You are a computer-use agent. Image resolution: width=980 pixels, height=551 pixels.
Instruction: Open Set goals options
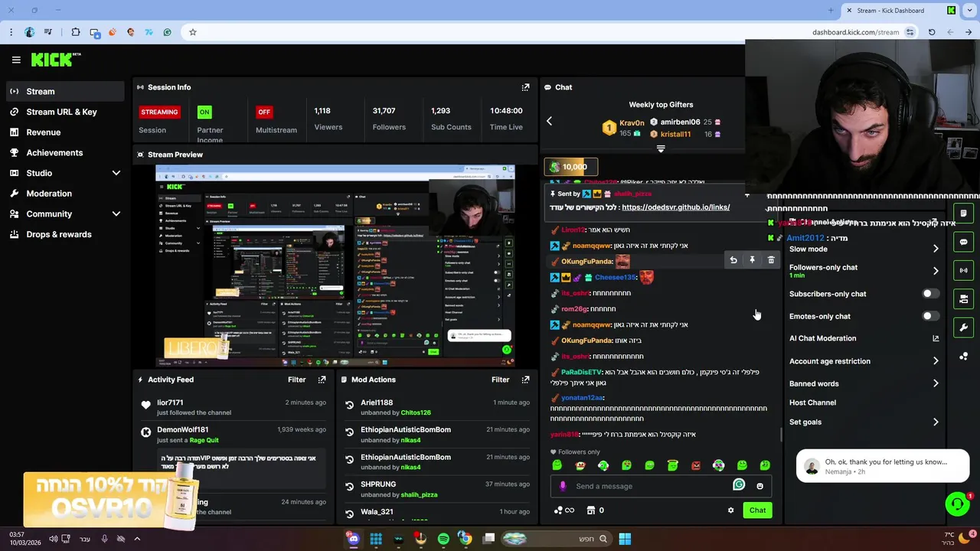[864, 422]
